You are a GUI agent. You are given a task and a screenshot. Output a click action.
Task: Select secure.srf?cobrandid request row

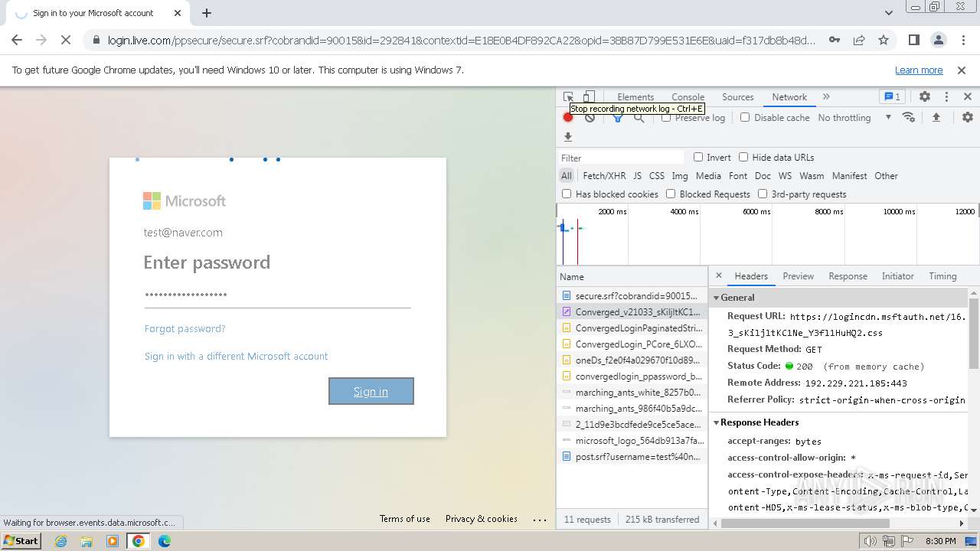pos(632,295)
